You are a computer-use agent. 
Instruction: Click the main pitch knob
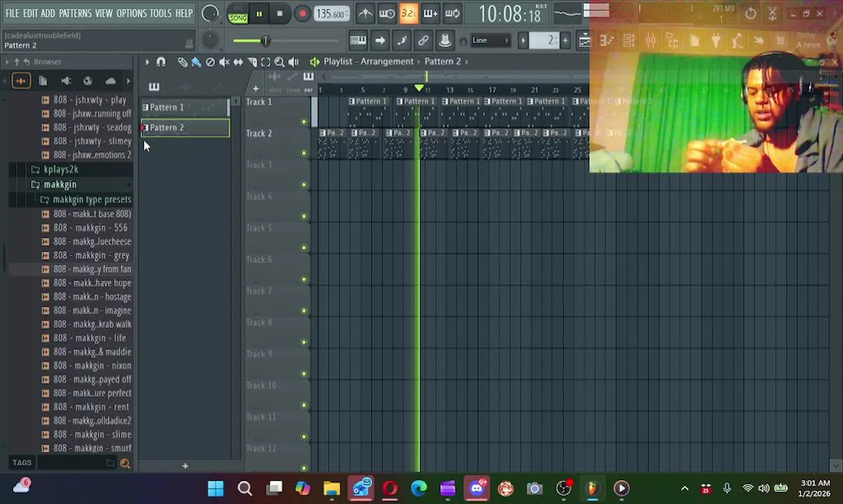[210, 40]
